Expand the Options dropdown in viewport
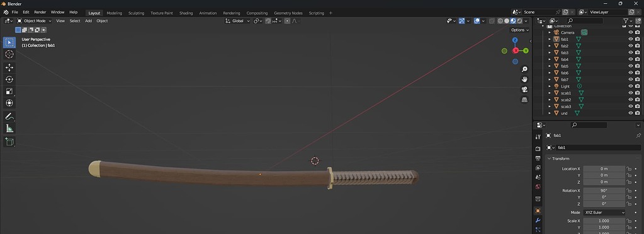Viewport: 644px width, 234px height. (x=519, y=30)
